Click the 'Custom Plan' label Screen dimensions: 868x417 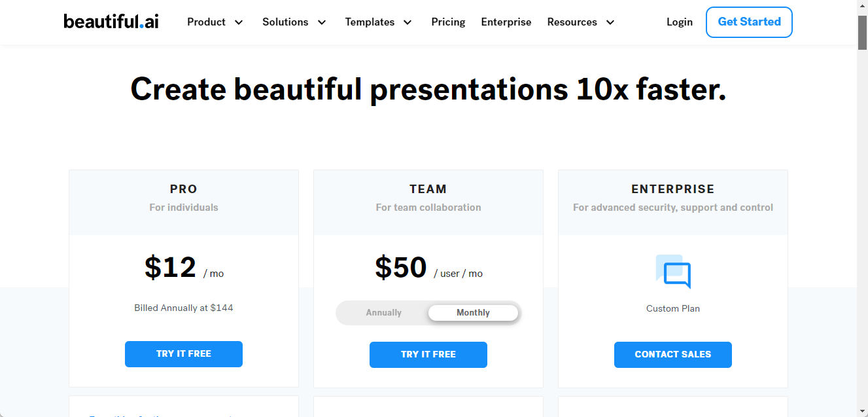pos(673,308)
